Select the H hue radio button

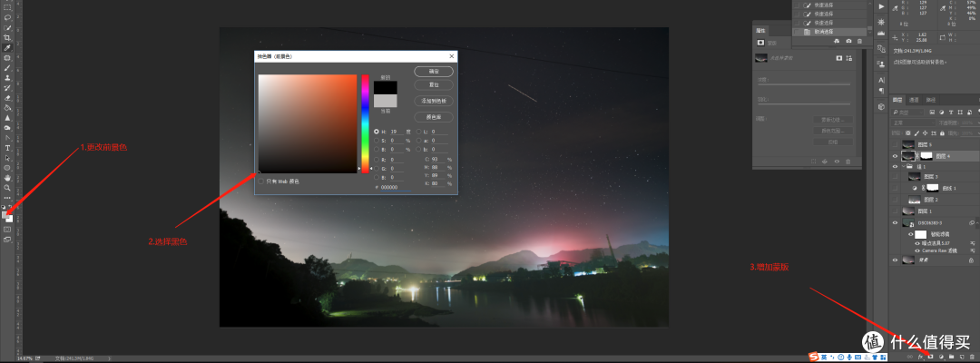(x=377, y=132)
